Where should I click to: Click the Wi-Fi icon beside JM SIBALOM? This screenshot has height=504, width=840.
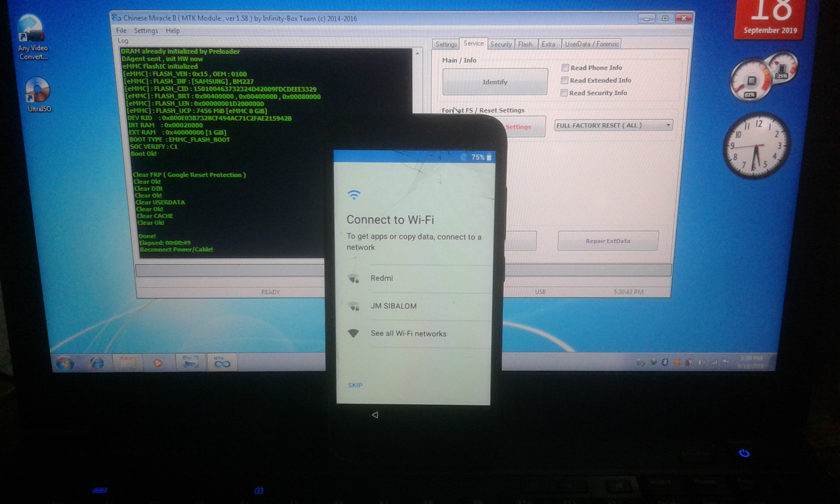point(354,306)
